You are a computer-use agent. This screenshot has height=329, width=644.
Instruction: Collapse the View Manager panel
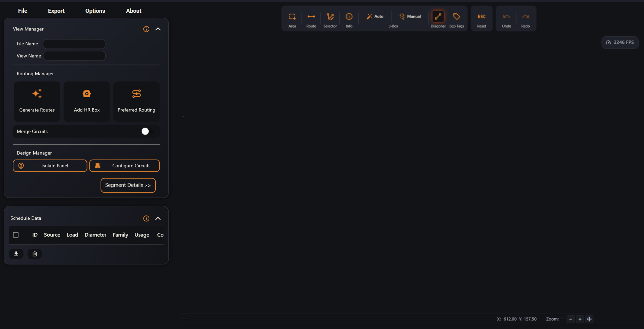click(x=158, y=29)
